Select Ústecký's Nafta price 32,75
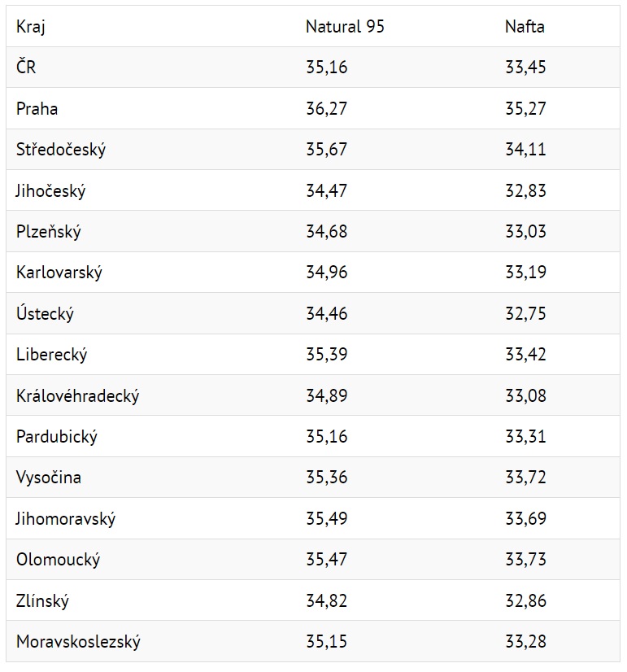 [x=525, y=313]
